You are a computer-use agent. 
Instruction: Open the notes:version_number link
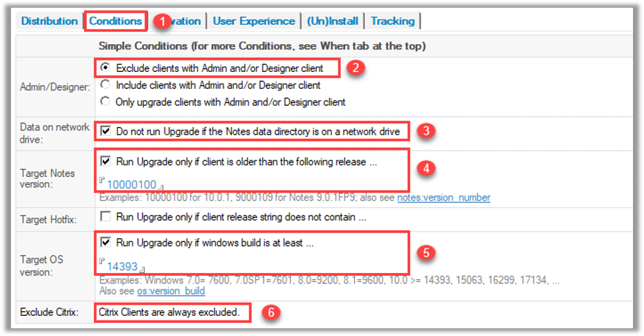(x=443, y=197)
